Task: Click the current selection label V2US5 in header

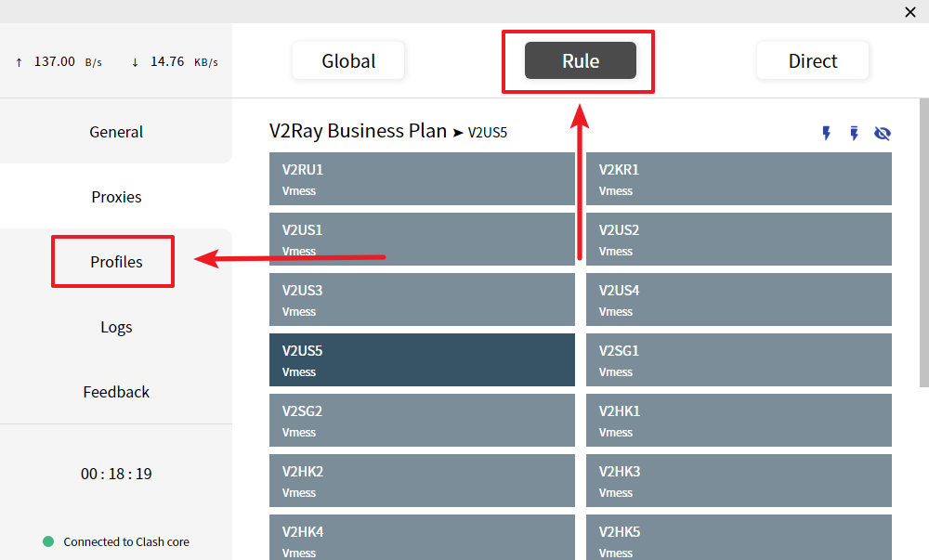Action: (x=487, y=133)
